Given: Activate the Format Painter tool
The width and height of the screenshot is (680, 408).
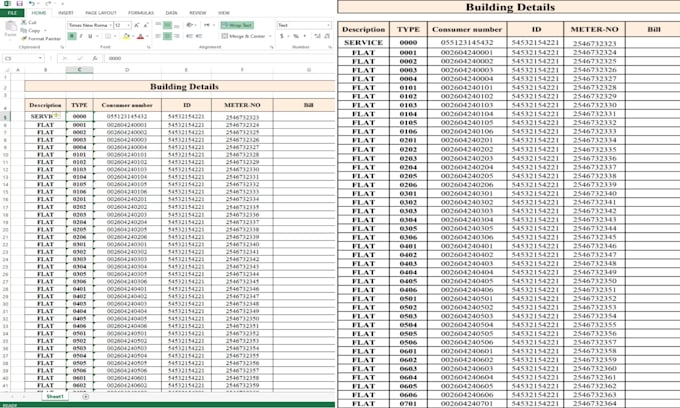Looking at the screenshot, I should click(41, 39).
